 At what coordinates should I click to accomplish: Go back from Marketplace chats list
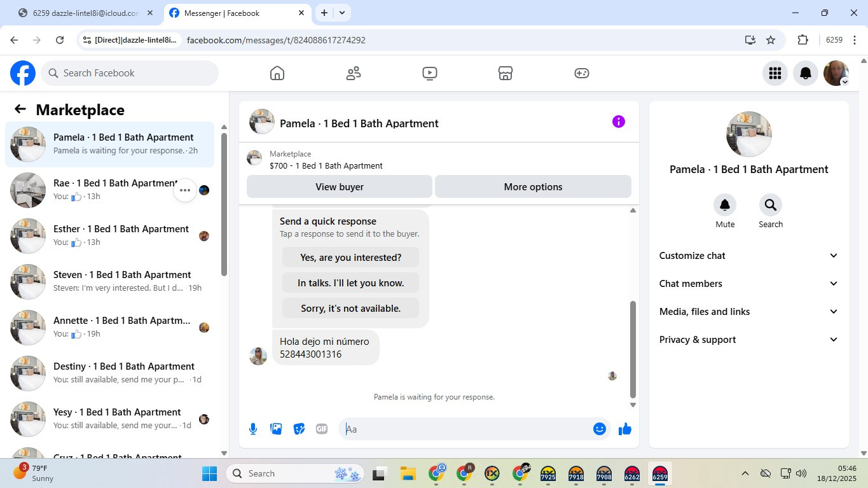[x=20, y=109]
